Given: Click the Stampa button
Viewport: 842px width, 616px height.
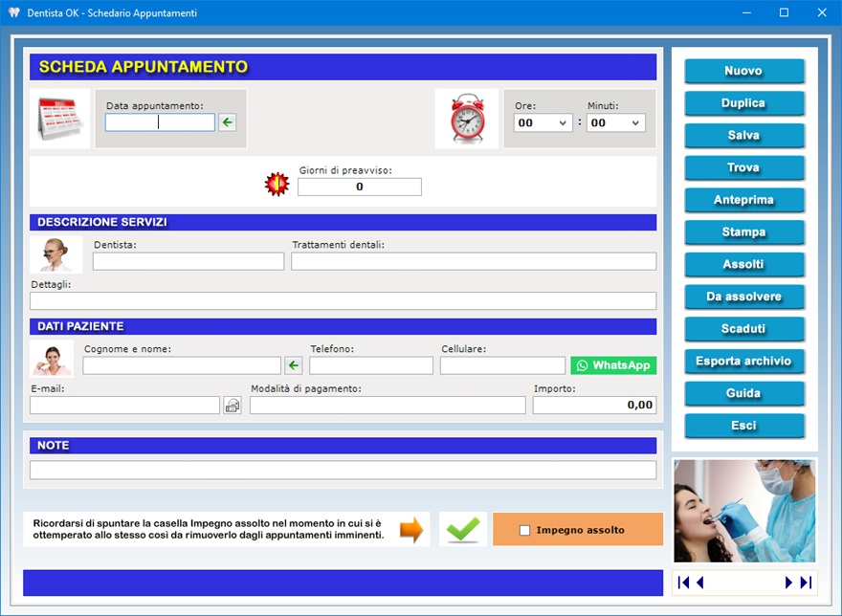Looking at the screenshot, I should (744, 232).
